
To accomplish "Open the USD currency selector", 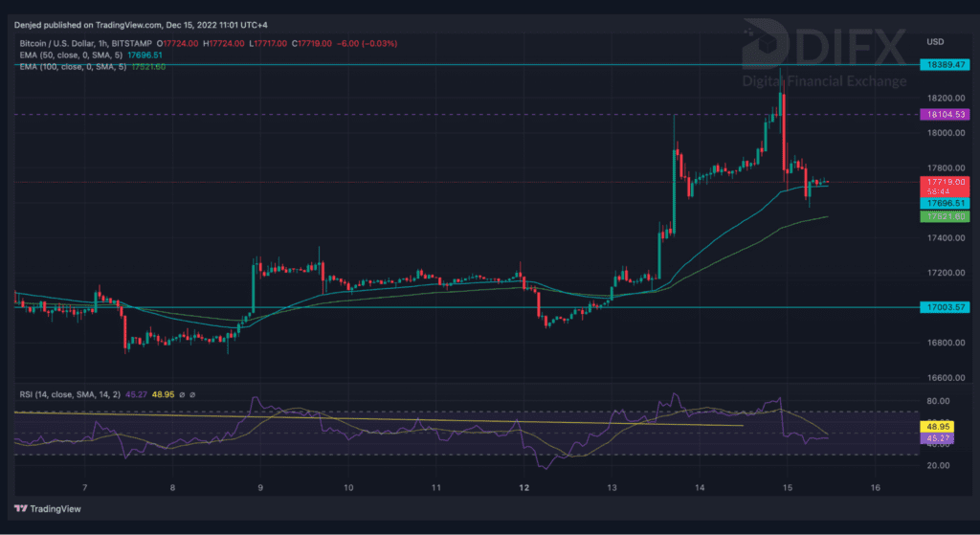I will [935, 41].
